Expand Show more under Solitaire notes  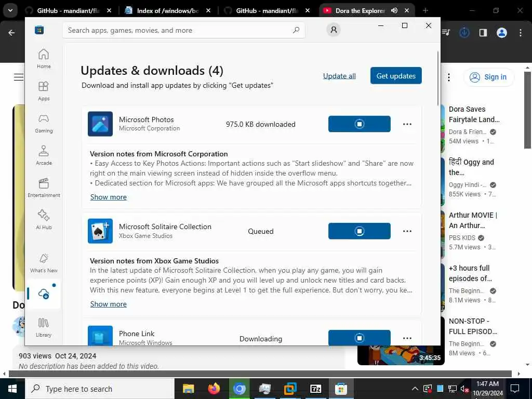tap(108, 304)
